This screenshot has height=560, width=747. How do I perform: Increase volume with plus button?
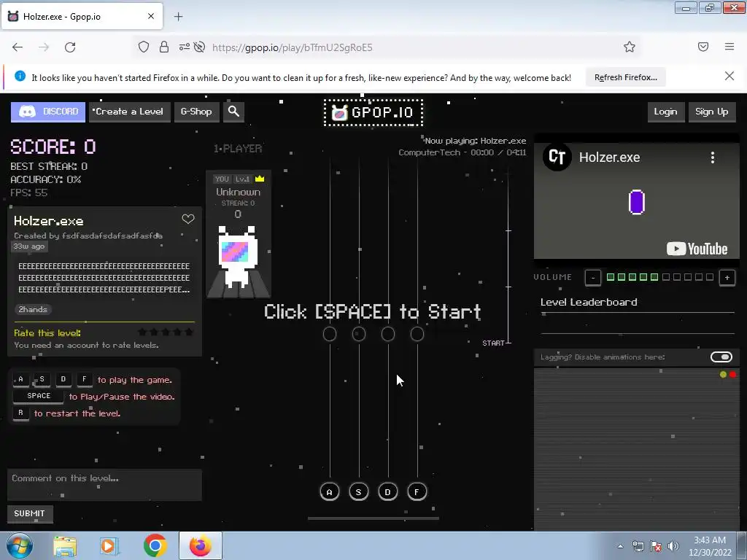pos(727,278)
